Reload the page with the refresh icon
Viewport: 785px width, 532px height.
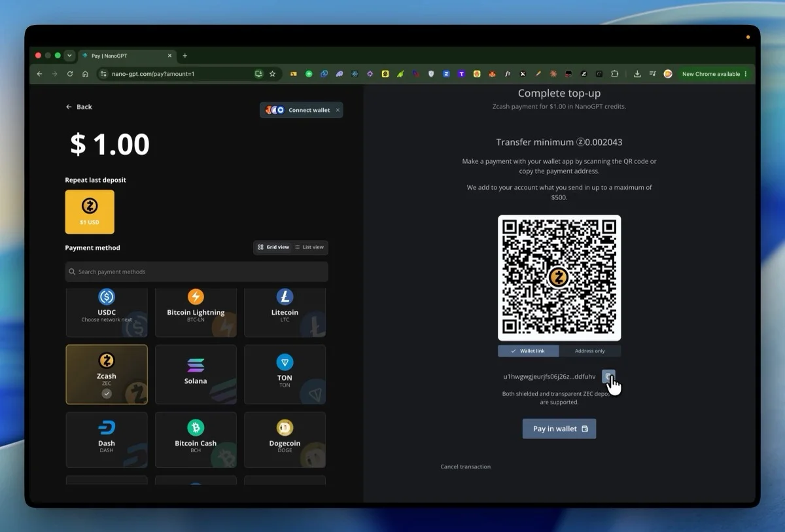(x=70, y=74)
